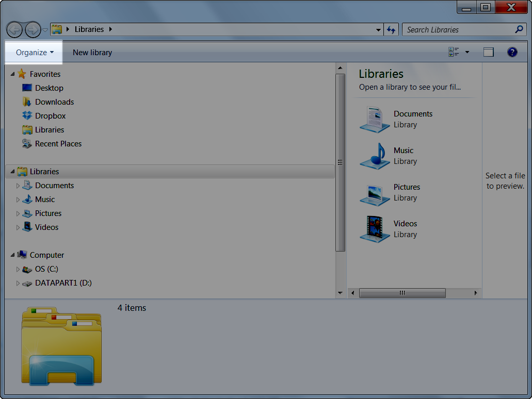Toggle the preview pane button
Viewport: 532px width, 399px height.
[x=488, y=52]
